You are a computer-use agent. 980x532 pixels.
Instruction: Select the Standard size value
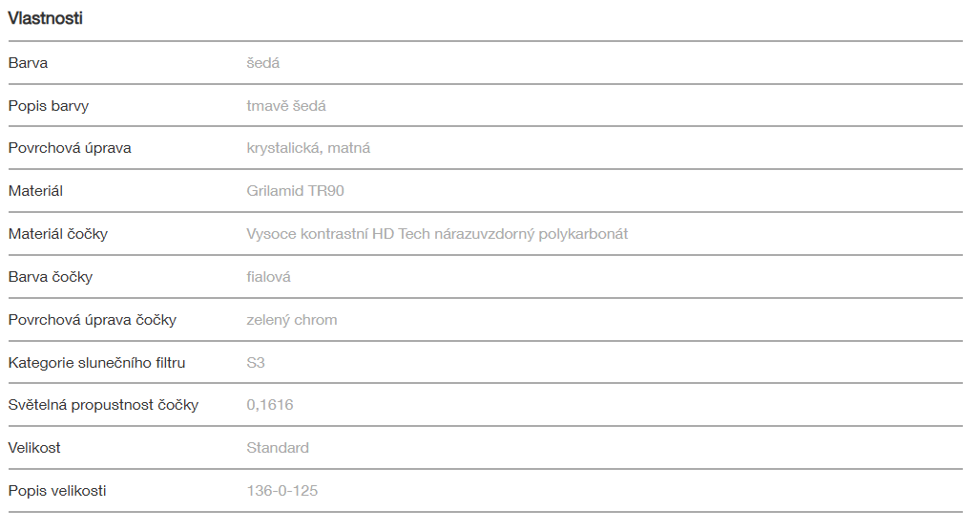coord(278,448)
